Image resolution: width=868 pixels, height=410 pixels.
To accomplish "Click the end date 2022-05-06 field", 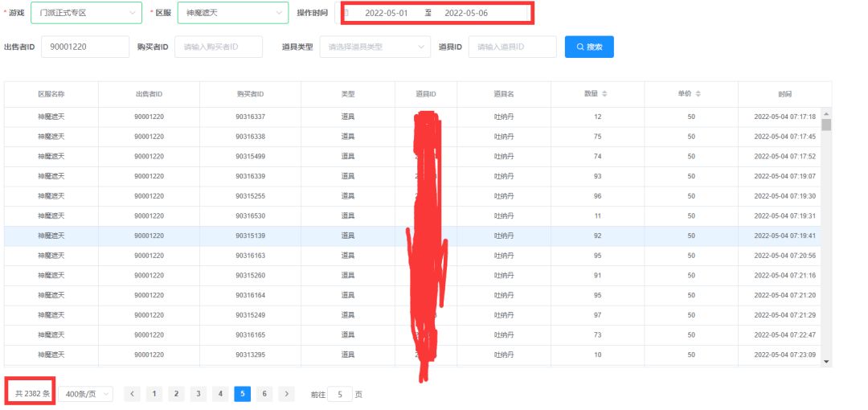I will click(466, 13).
